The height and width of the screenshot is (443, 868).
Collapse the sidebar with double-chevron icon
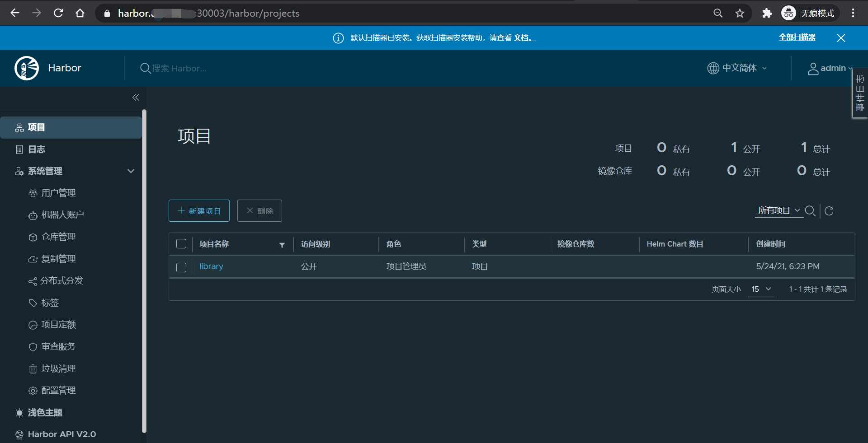[136, 98]
